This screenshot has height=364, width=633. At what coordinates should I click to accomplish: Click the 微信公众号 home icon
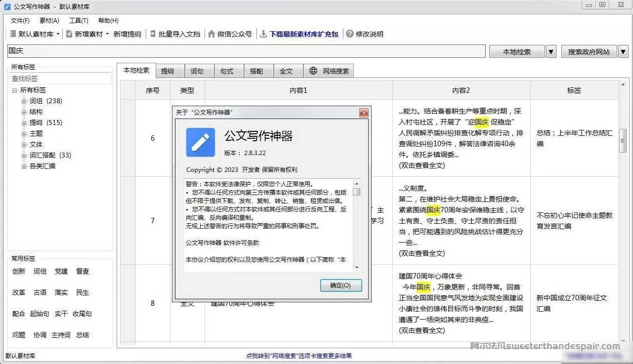click(211, 34)
